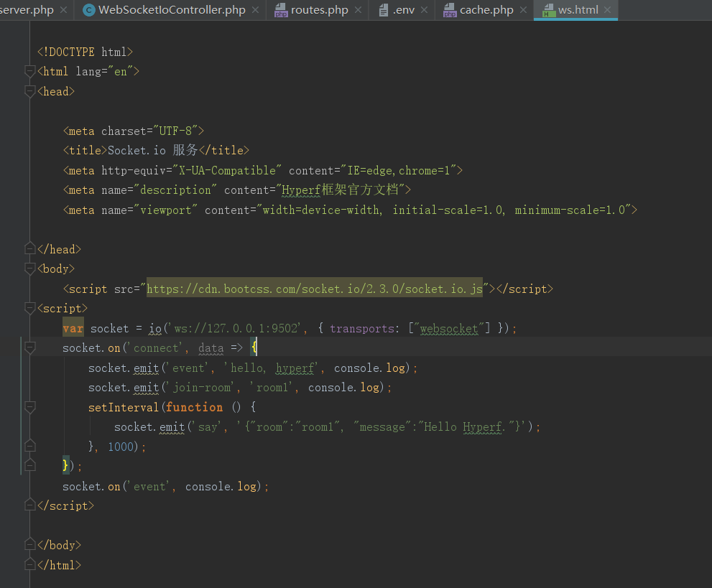Image resolution: width=712 pixels, height=588 pixels.
Task: Collapse the <html lang="en"> fold marker
Action: (x=30, y=71)
